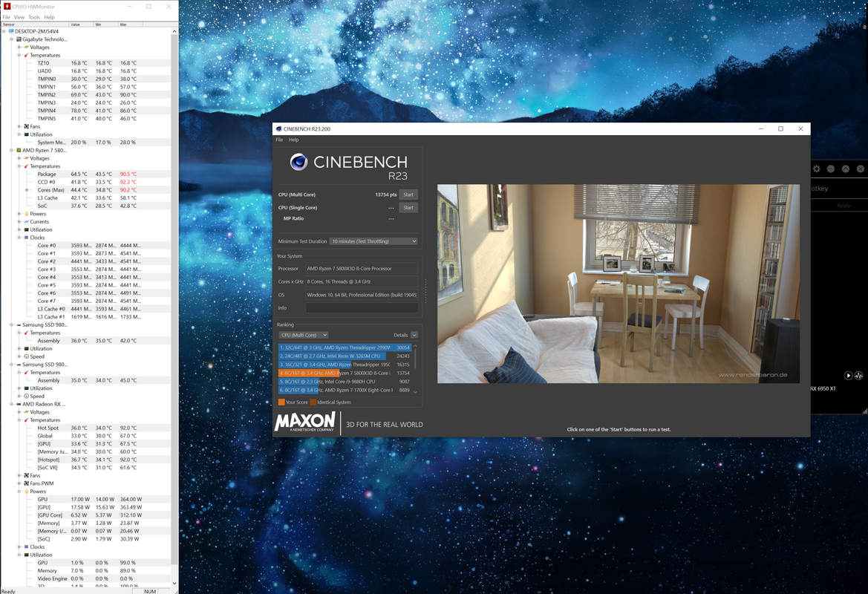Click the Voltages icon under Gigabyte Technolo...
The height and width of the screenshot is (594, 868).
click(26, 47)
